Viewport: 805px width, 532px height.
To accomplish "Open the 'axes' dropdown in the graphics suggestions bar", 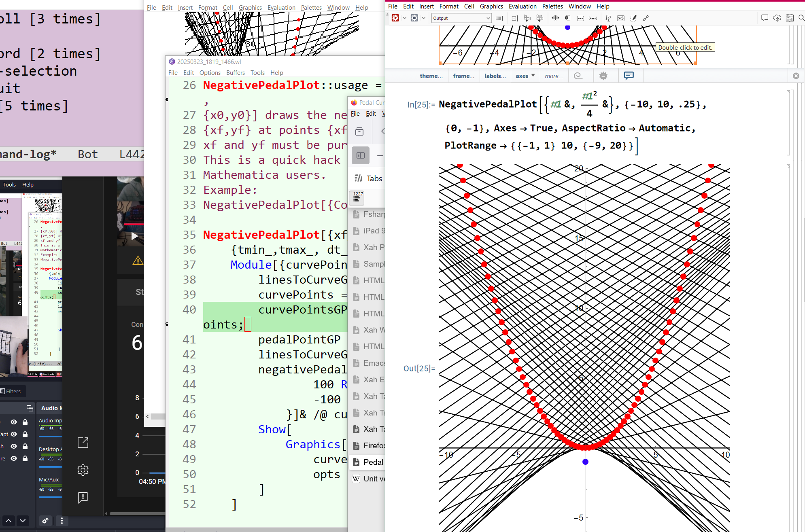I will 525,76.
